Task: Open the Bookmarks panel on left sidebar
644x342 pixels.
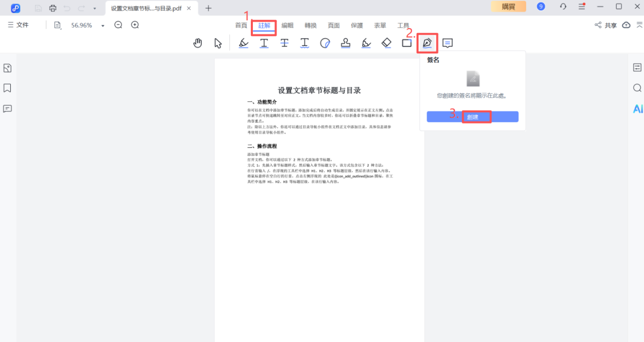Action: click(x=7, y=88)
